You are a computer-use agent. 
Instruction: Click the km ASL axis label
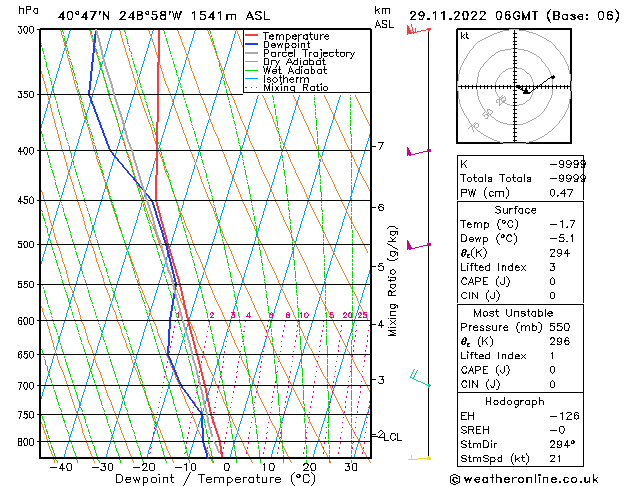click(384, 17)
